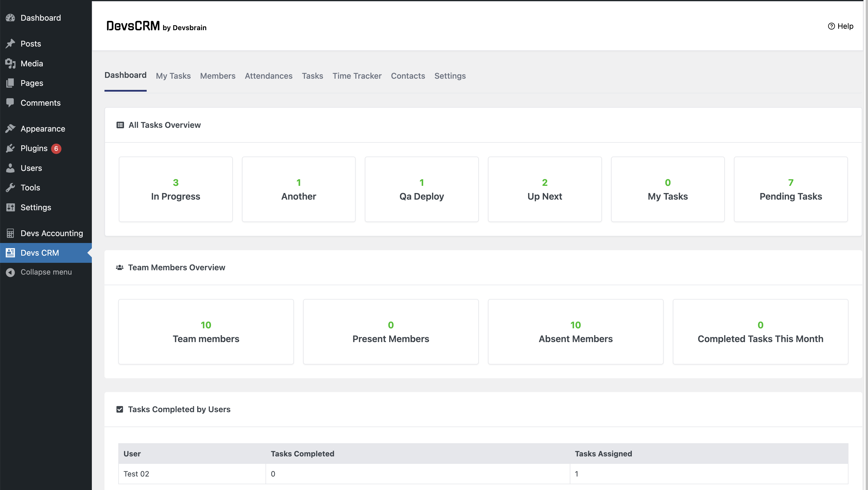This screenshot has width=868, height=490.
Task: Click the Help question mark icon
Action: [831, 26]
